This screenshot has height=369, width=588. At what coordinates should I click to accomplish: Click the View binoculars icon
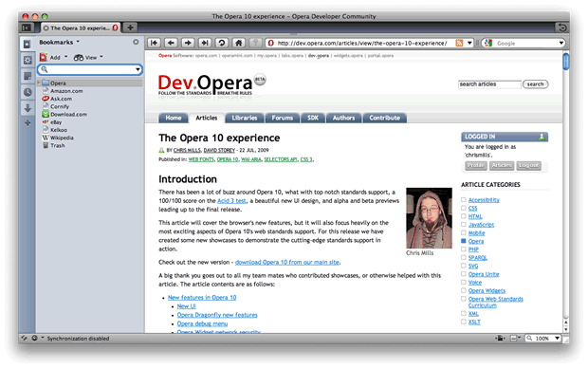[79, 57]
